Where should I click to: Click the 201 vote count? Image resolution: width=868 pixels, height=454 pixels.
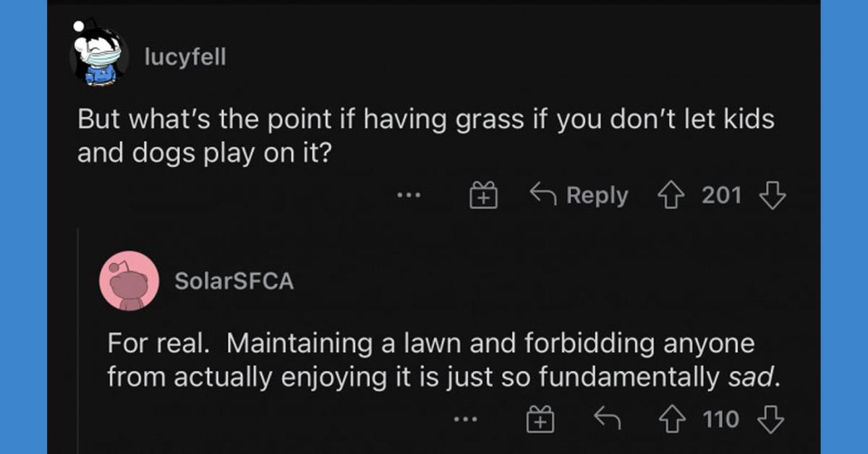723,194
